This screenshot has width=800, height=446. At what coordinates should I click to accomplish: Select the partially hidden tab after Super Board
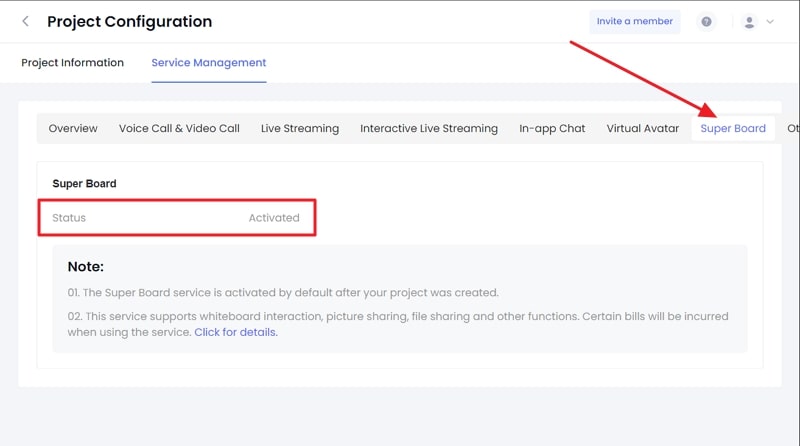(793, 128)
